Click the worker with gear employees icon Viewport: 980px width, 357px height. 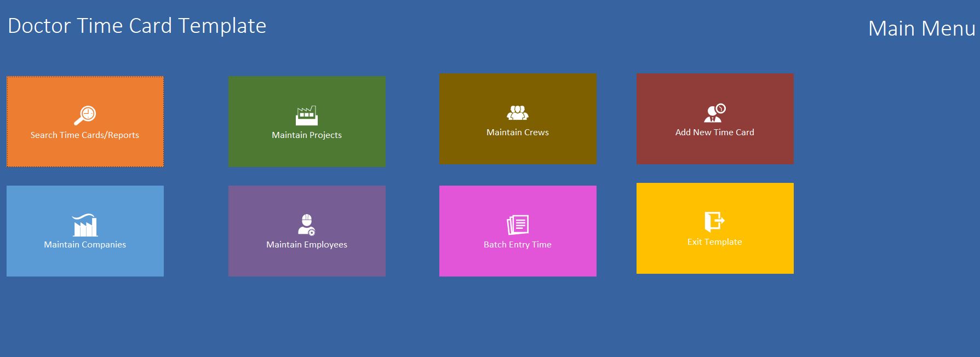click(x=307, y=224)
